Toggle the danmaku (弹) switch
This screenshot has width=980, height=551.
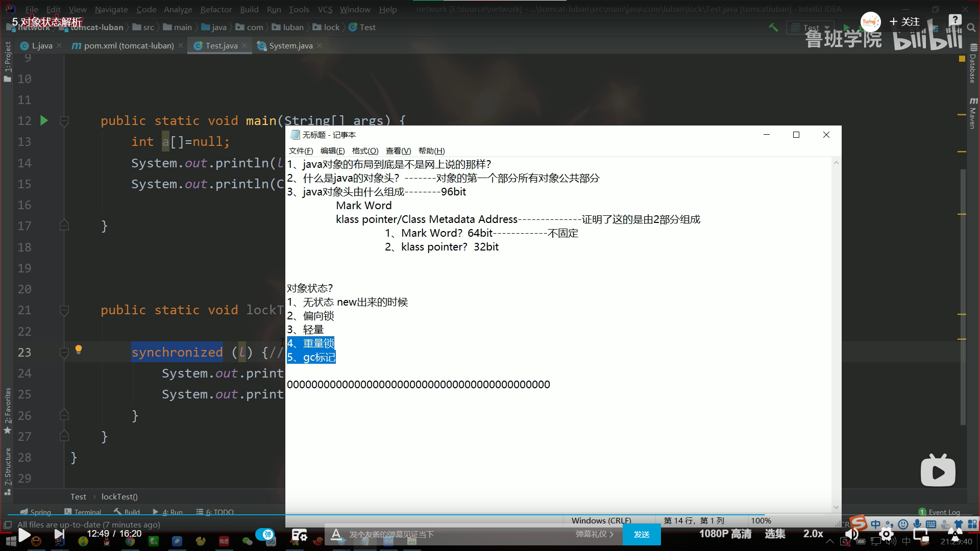point(265,534)
